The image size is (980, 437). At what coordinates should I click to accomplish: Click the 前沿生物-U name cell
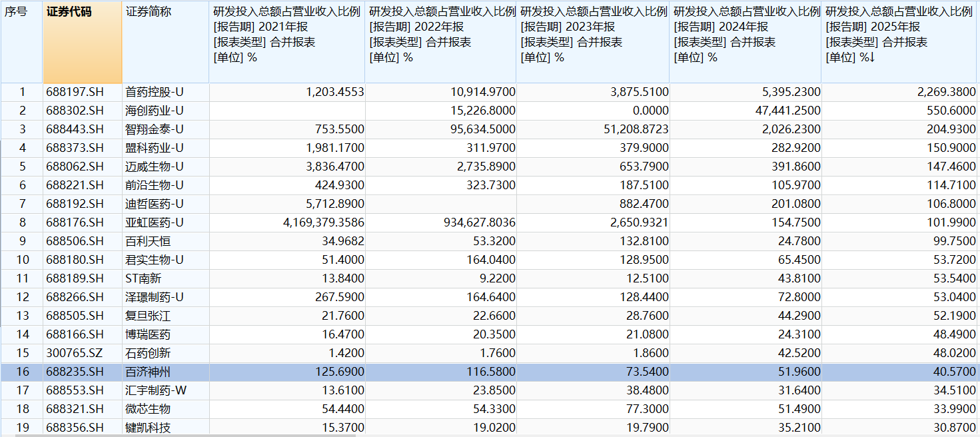click(x=165, y=185)
